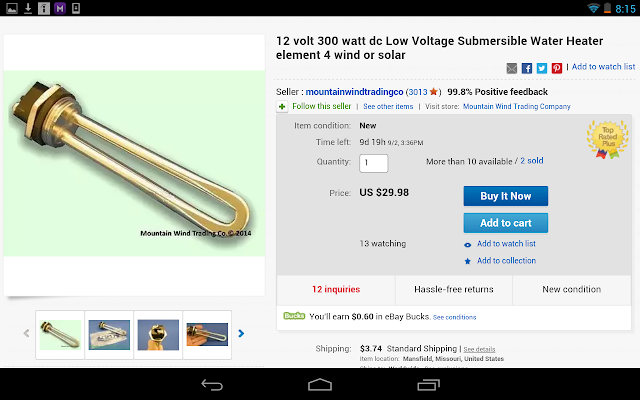Tap the Android back navigation button

(x=212, y=384)
